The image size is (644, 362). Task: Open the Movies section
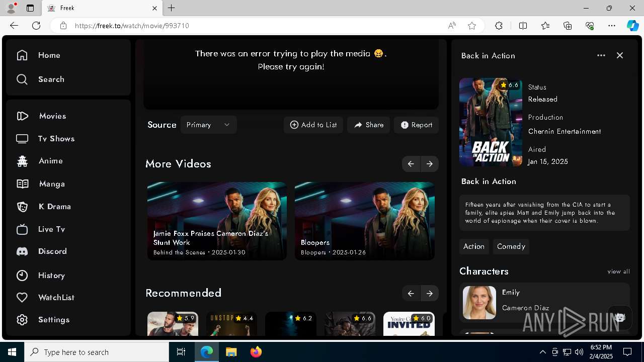coord(41,116)
